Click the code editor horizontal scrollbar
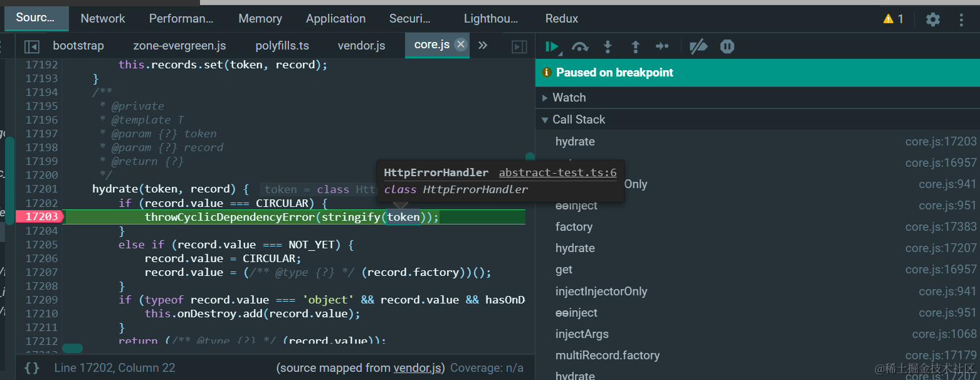This screenshot has height=380, width=980. [72, 348]
